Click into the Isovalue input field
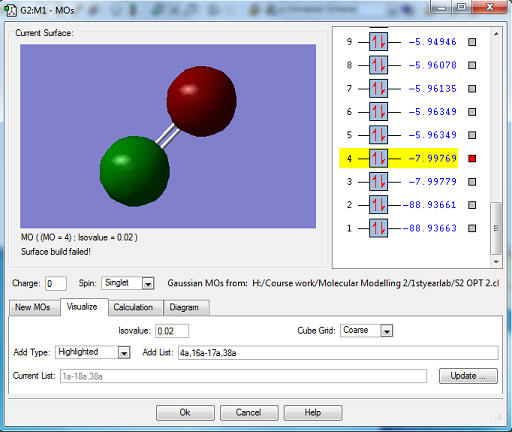 pos(172,331)
